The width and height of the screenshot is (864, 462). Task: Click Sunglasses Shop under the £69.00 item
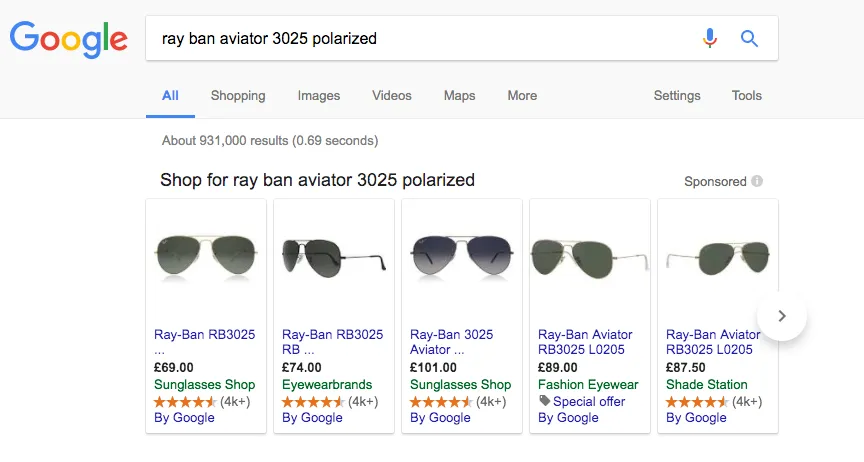204,384
